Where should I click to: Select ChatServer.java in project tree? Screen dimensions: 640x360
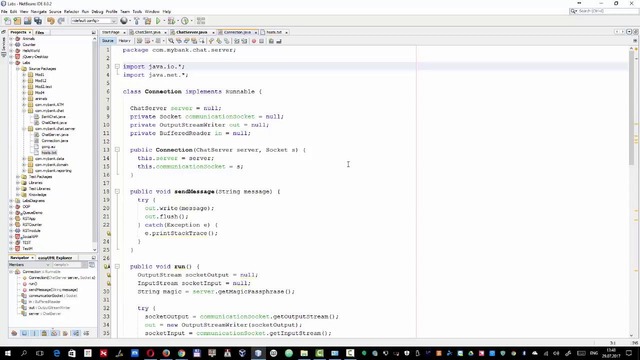[x=55, y=135]
